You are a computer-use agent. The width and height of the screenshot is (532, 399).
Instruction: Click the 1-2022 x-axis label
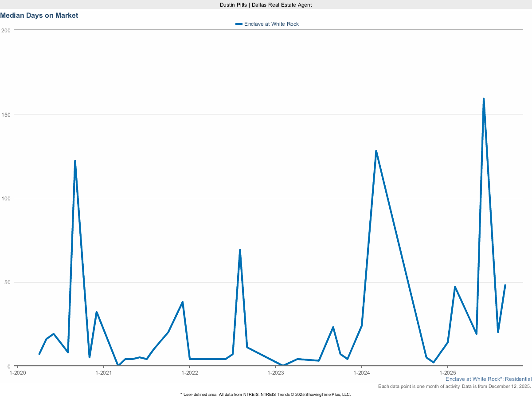coord(189,373)
